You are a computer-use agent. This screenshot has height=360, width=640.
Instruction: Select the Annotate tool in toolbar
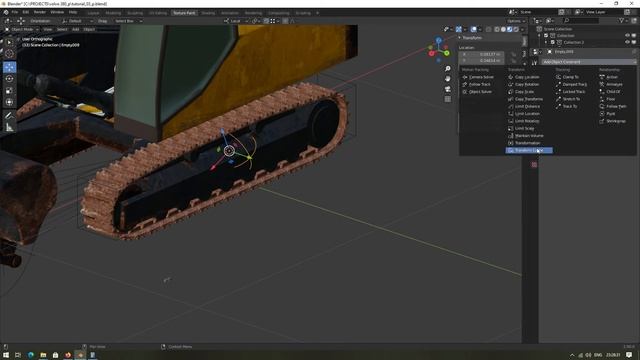point(9,116)
